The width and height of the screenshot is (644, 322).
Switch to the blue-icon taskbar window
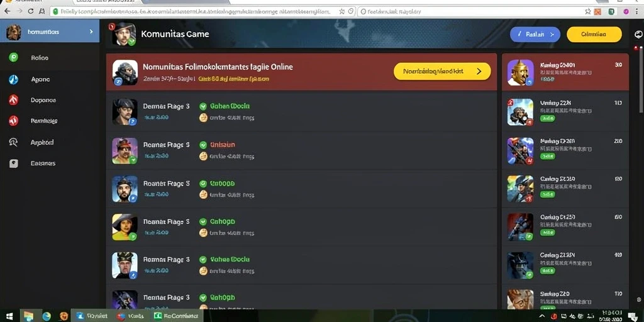point(92,316)
